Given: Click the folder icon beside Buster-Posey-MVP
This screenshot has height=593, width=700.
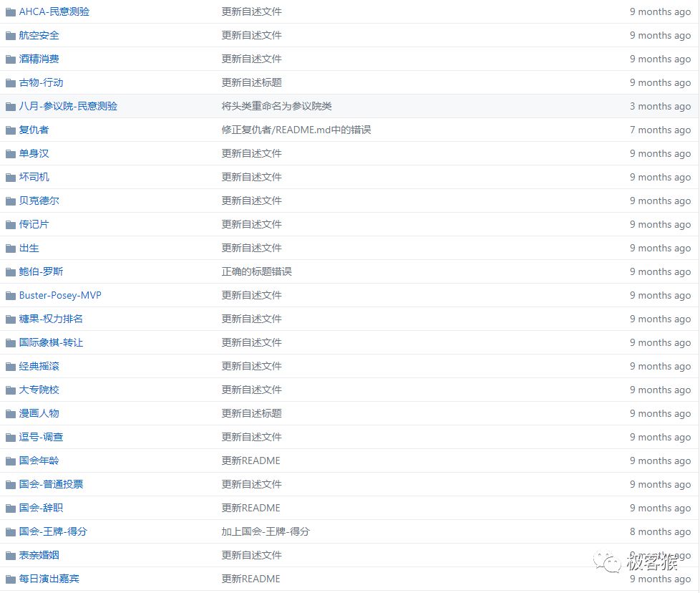Looking at the screenshot, I should 11,296.
